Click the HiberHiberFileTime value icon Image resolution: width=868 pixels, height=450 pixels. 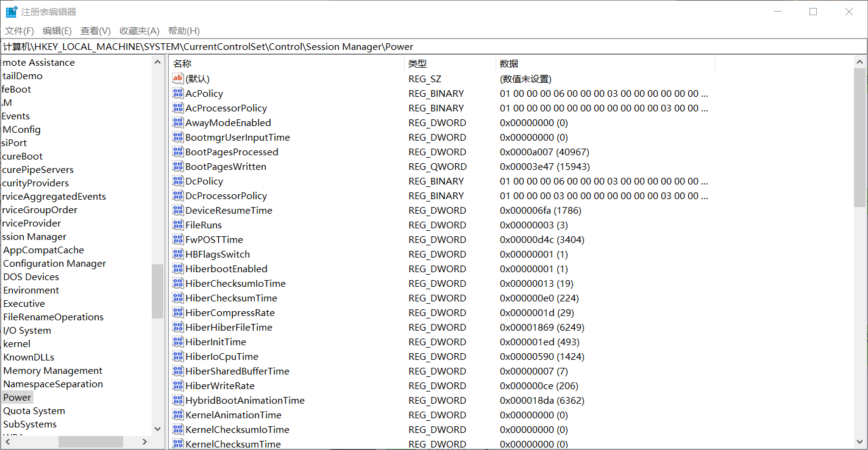[x=178, y=327]
